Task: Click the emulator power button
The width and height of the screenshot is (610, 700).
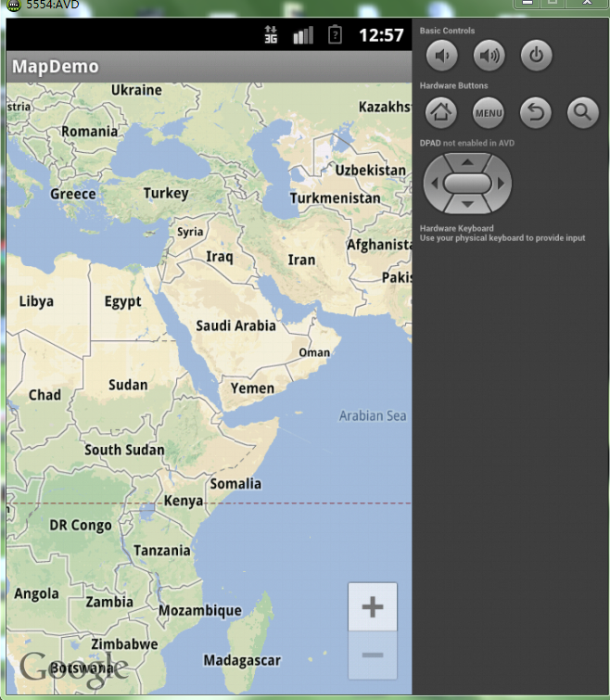Action: tap(537, 56)
